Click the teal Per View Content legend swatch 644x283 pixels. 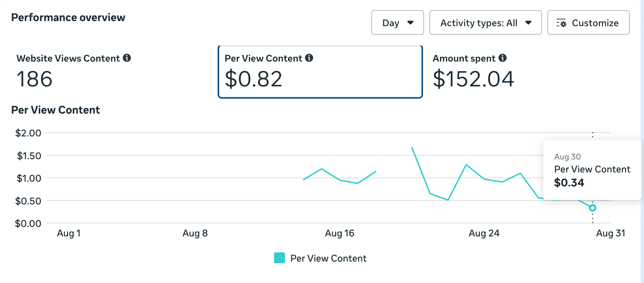point(279,258)
